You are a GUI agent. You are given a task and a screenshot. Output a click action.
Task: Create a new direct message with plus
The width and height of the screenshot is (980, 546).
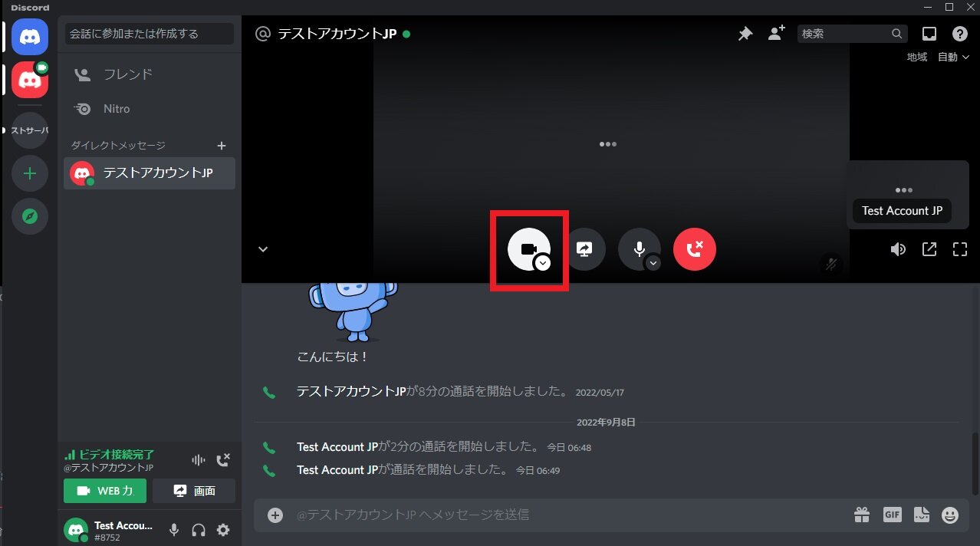click(222, 146)
